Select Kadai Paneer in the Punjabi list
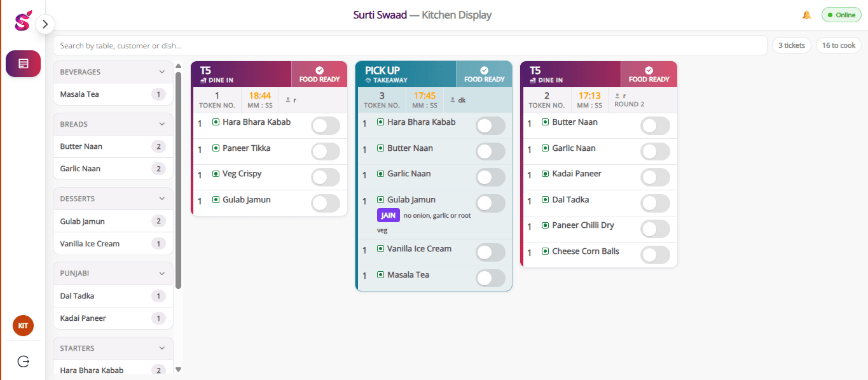 pos(113,318)
